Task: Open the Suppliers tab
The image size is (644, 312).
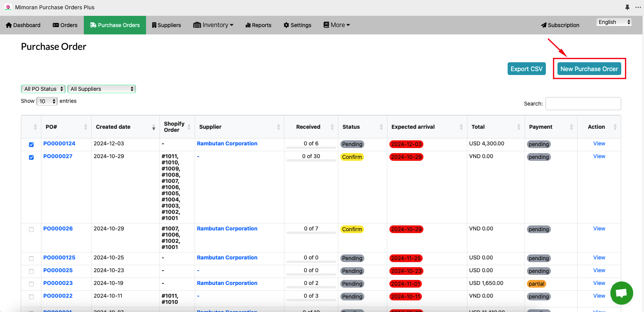Action: (x=167, y=25)
